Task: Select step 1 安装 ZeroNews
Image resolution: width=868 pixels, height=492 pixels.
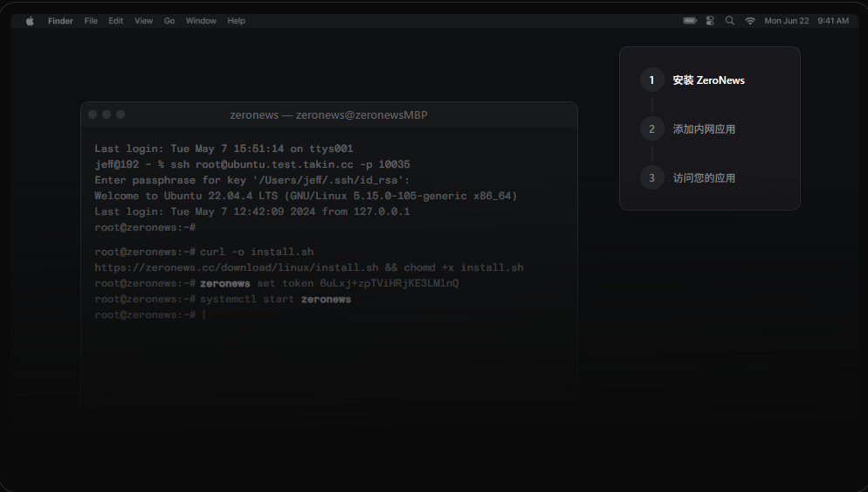Action: [x=692, y=80]
